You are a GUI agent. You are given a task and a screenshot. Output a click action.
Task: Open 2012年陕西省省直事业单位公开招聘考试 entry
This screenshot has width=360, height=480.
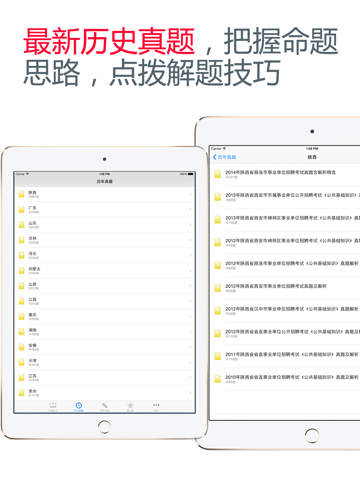[x=285, y=333]
